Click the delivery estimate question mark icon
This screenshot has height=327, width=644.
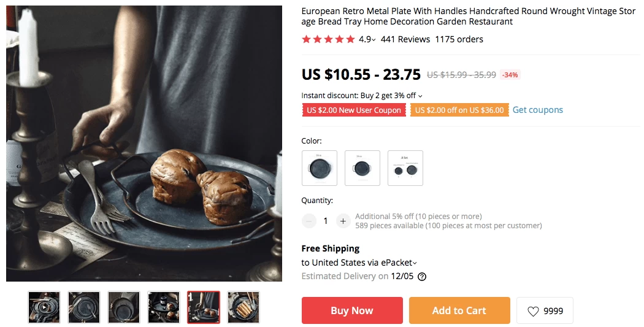coord(422,277)
